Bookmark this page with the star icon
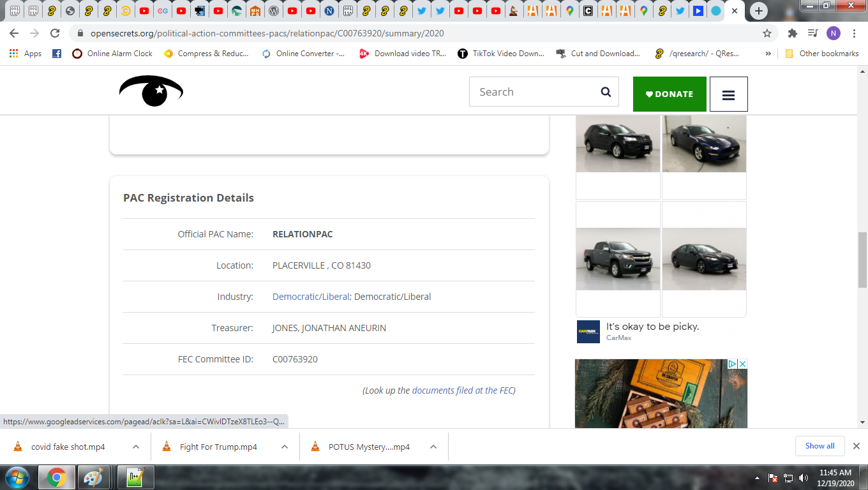The image size is (868, 490). tap(767, 33)
